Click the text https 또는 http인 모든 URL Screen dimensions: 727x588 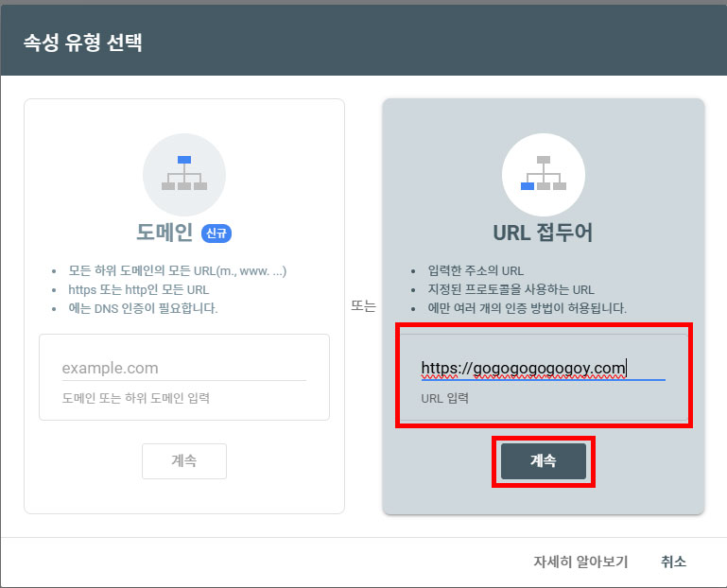pyautogui.click(x=139, y=290)
